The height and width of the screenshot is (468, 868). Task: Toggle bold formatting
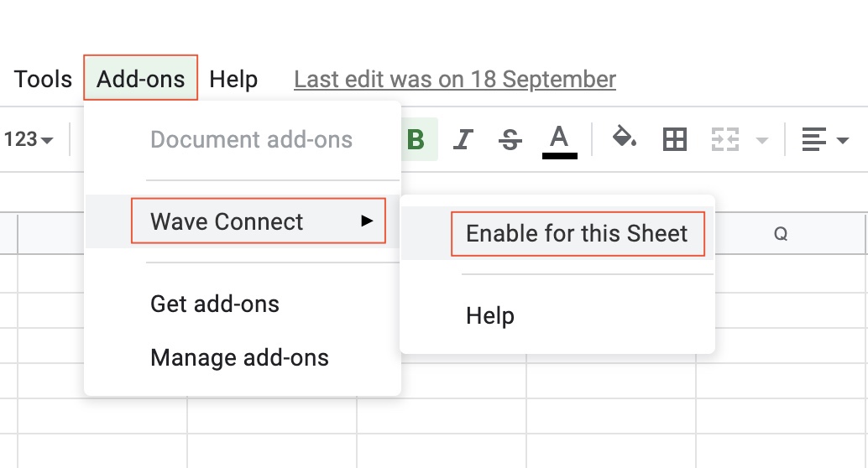[x=416, y=139]
